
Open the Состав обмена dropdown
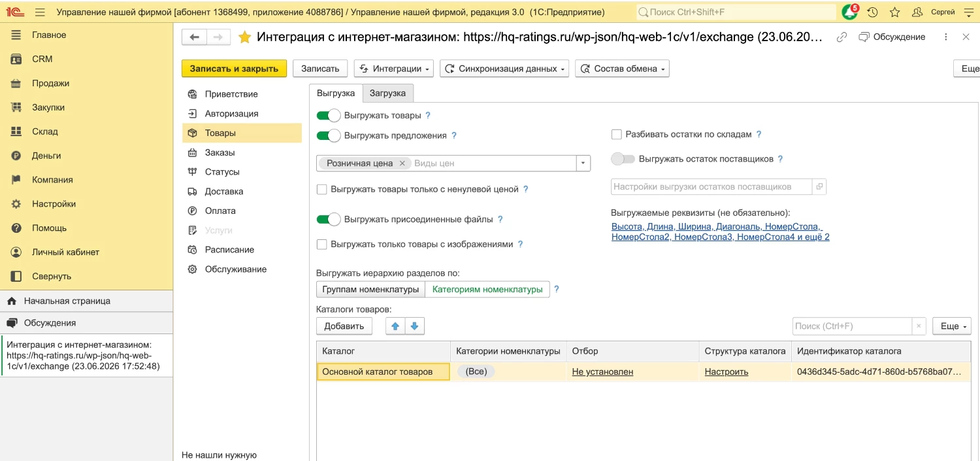coord(622,69)
